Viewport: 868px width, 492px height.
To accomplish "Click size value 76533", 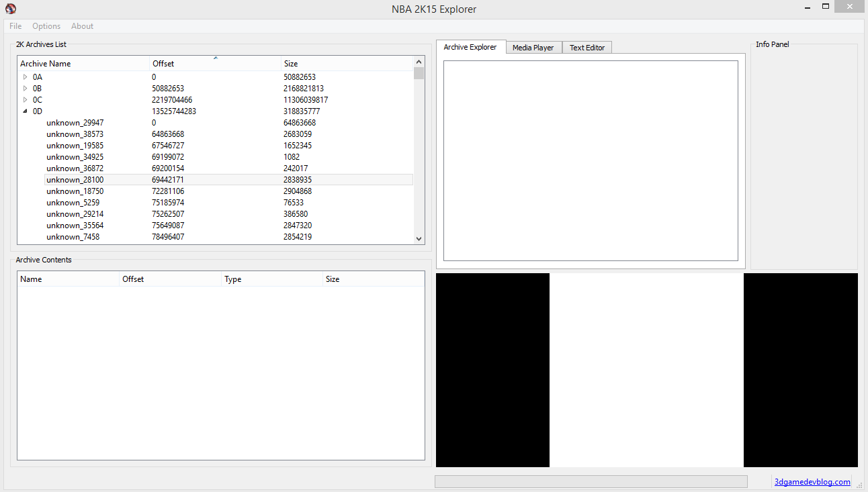I will click(x=294, y=203).
